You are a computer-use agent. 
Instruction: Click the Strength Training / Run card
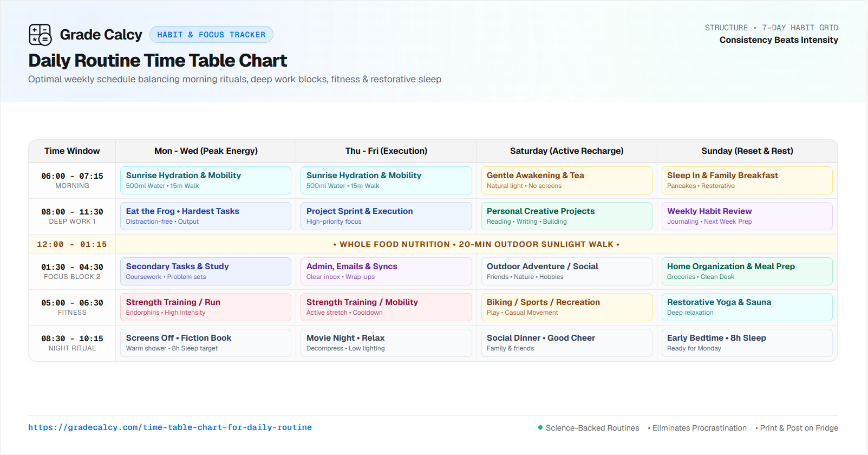coord(206,307)
